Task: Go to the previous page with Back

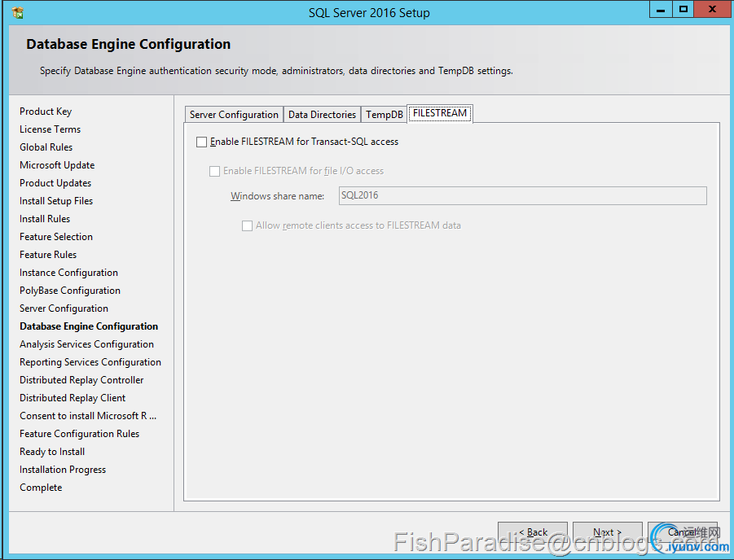Action: click(x=533, y=532)
